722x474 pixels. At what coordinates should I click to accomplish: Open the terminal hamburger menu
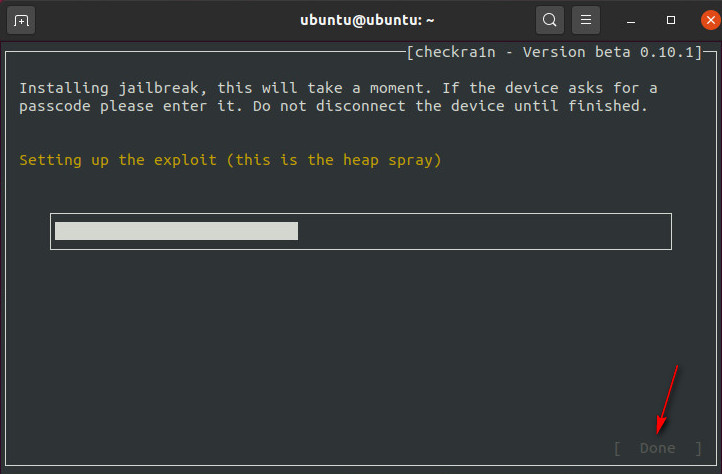pos(587,20)
